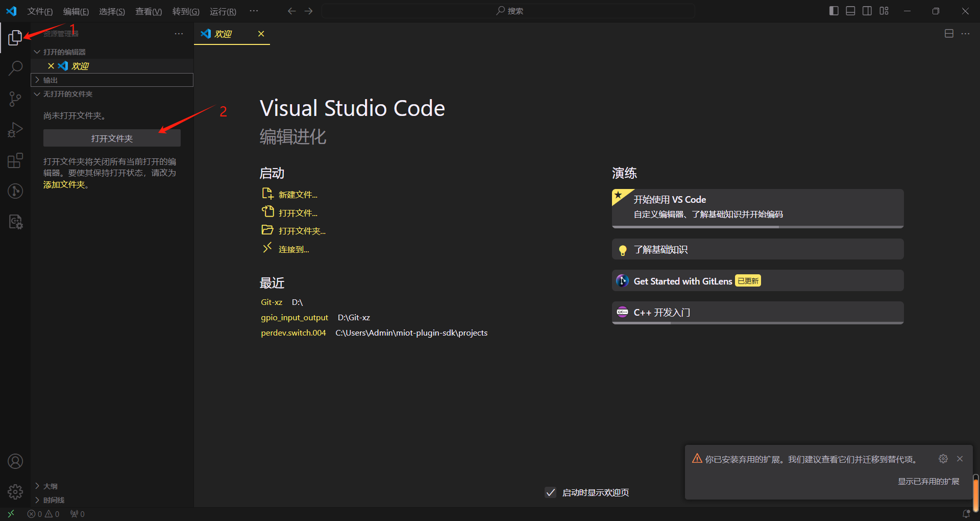Uncheck show welcome page on startup
The width and height of the screenshot is (980, 521).
click(550, 492)
